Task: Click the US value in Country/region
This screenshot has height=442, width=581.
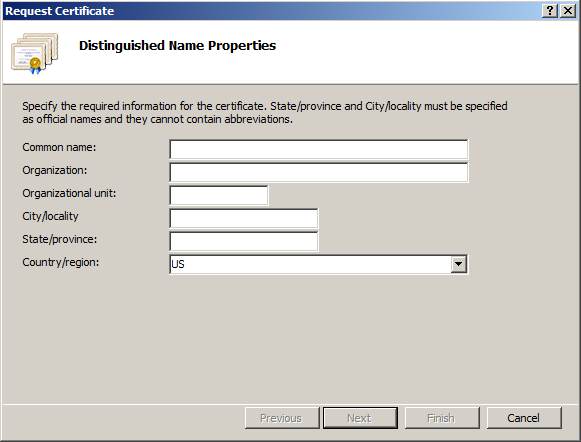Action: coord(178,264)
